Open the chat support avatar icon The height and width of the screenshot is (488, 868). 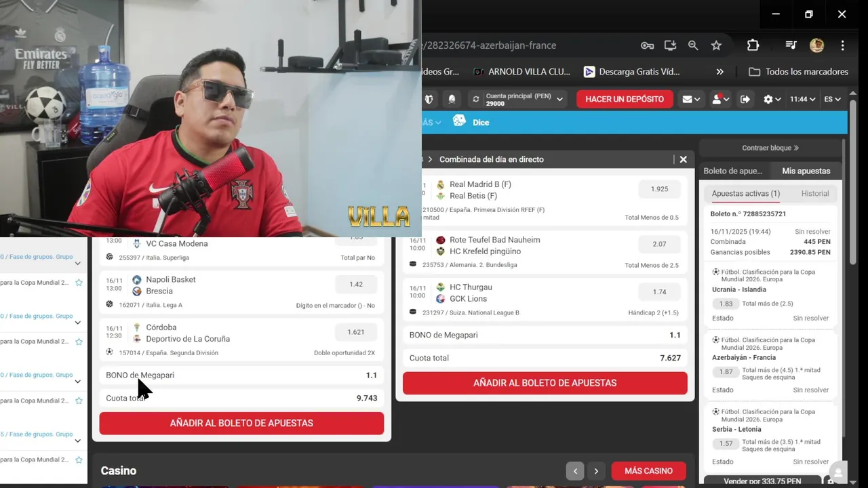[839, 472]
